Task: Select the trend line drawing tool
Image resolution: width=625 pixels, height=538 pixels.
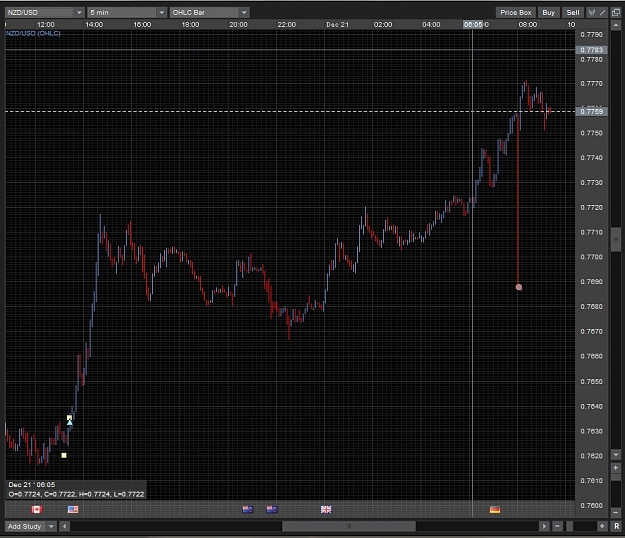Action: pos(603,12)
